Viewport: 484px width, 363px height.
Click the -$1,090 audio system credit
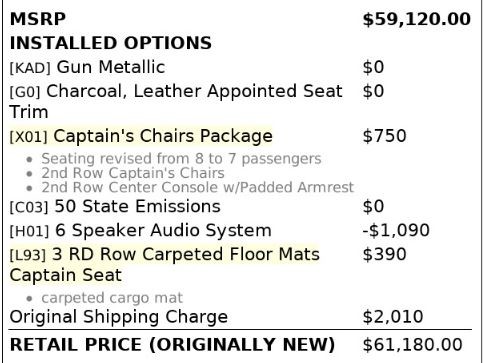click(396, 230)
